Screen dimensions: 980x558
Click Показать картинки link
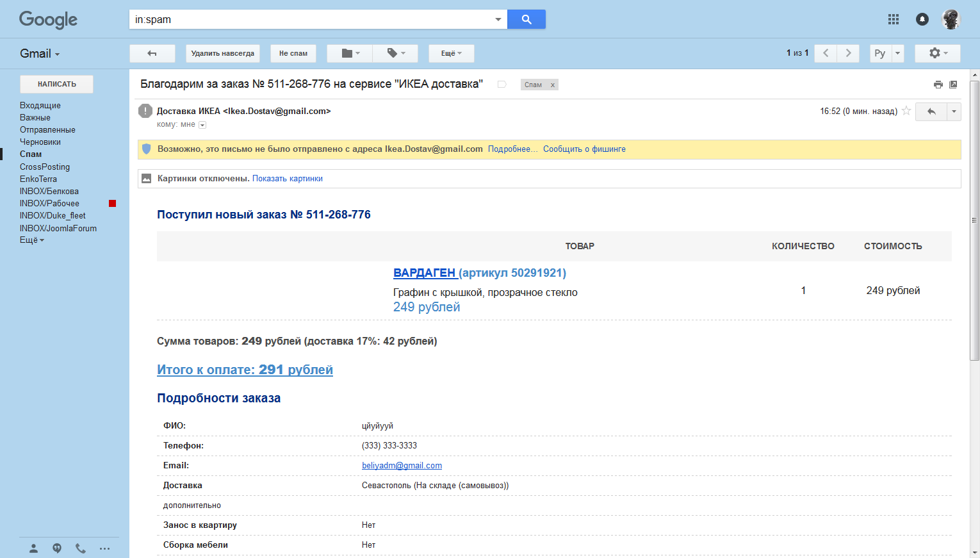288,179
